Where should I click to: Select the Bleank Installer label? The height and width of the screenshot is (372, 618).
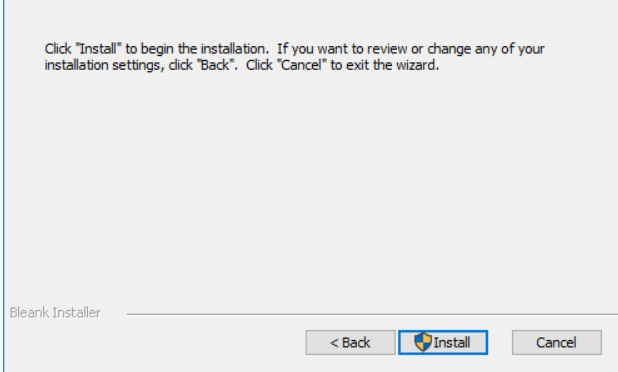(x=55, y=312)
